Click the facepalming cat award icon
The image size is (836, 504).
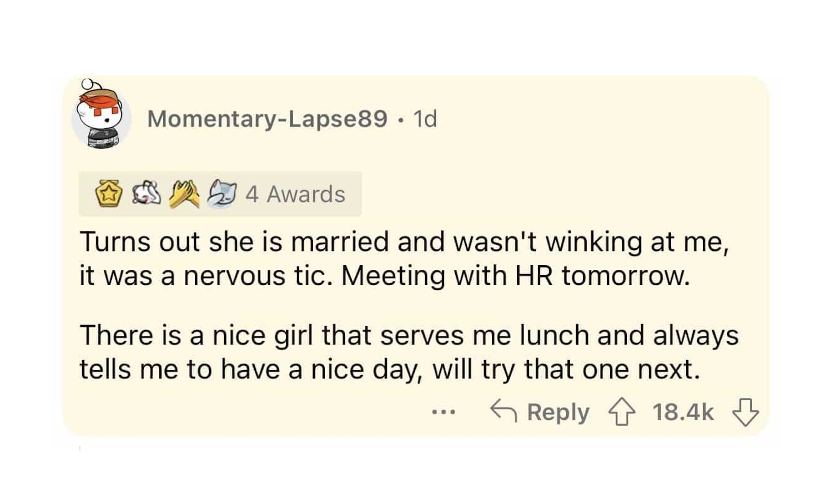pyautogui.click(x=222, y=194)
